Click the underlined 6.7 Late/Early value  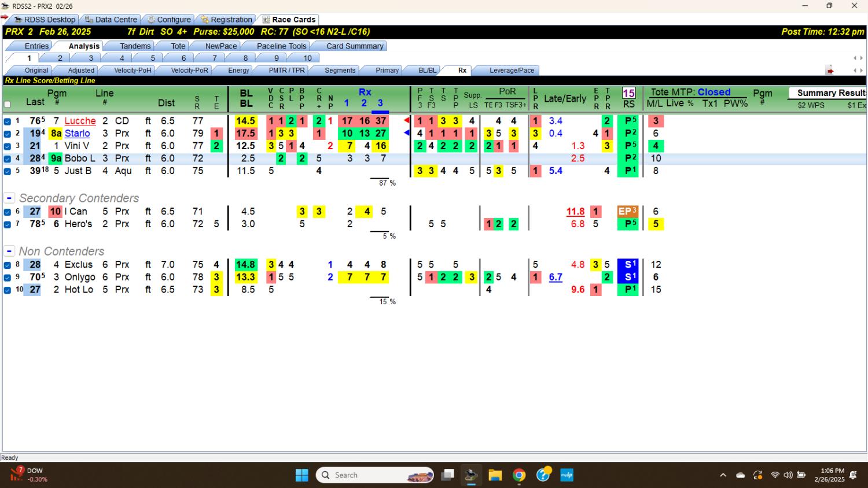click(x=556, y=277)
